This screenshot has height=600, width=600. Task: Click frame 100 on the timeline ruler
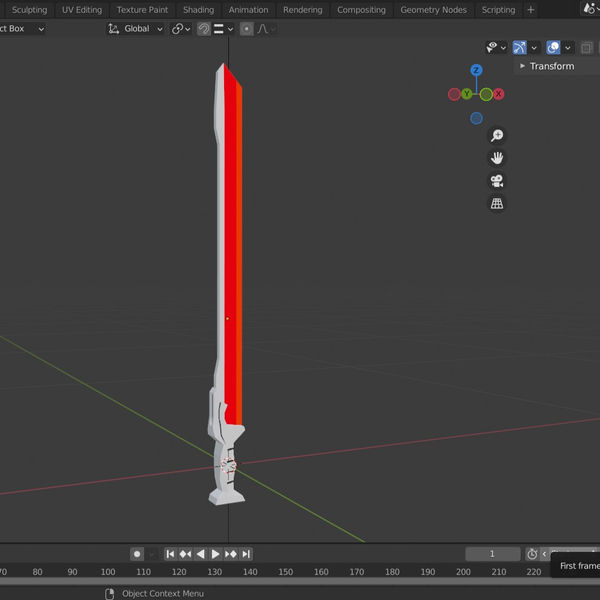pos(108,572)
